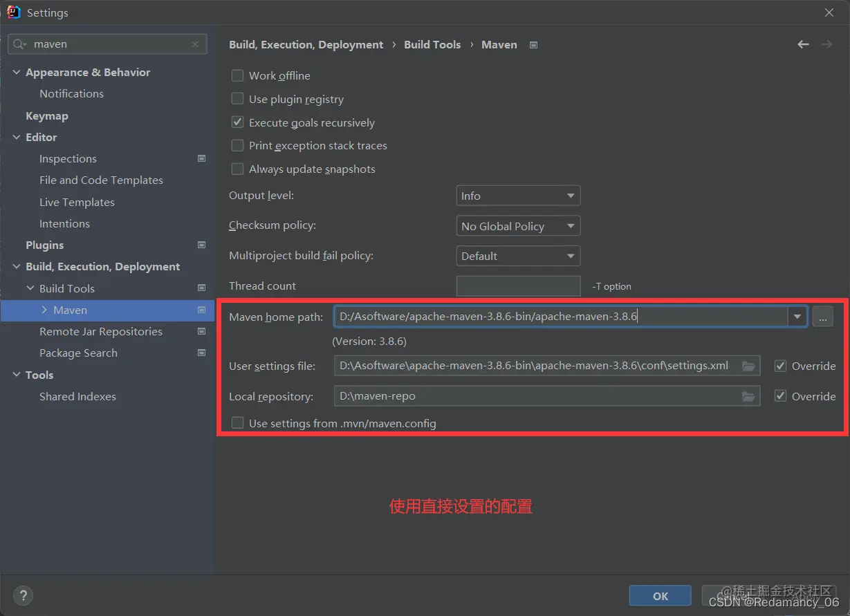The height and width of the screenshot is (616, 850).
Task: Click inside the Thread count field
Action: pyautogui.click(x=518, y=286)
